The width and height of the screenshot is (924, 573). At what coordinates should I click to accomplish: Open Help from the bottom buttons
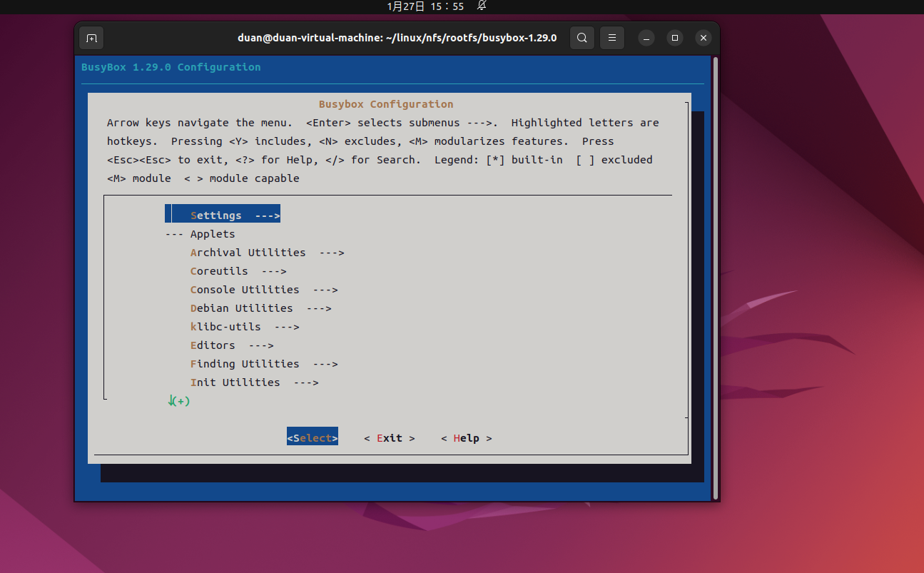(x=466, y=437)
